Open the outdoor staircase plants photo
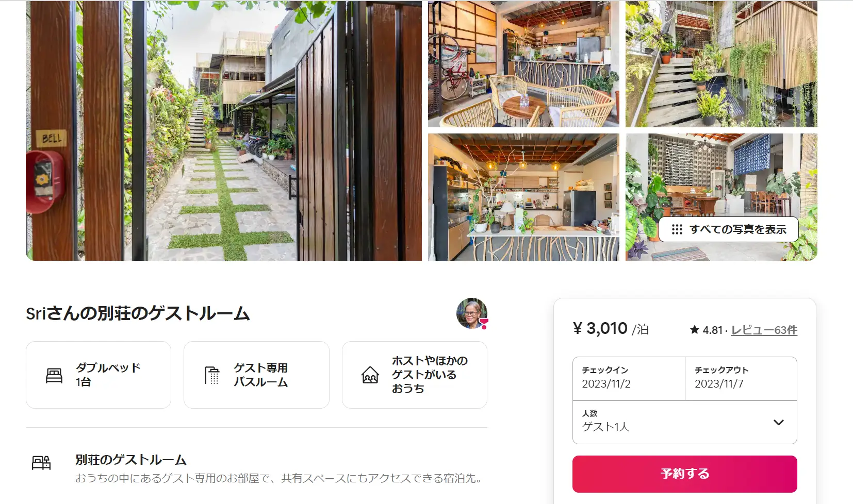Image resolution: width=853 pixels, height=504 pixels. [721, 64]
